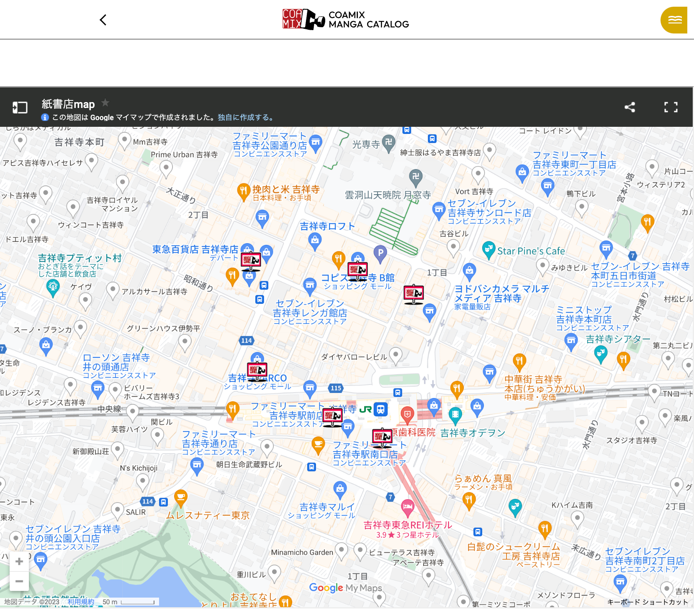Select bookstore marker on 吉祥寺PARCO

[x=257, y=372]
